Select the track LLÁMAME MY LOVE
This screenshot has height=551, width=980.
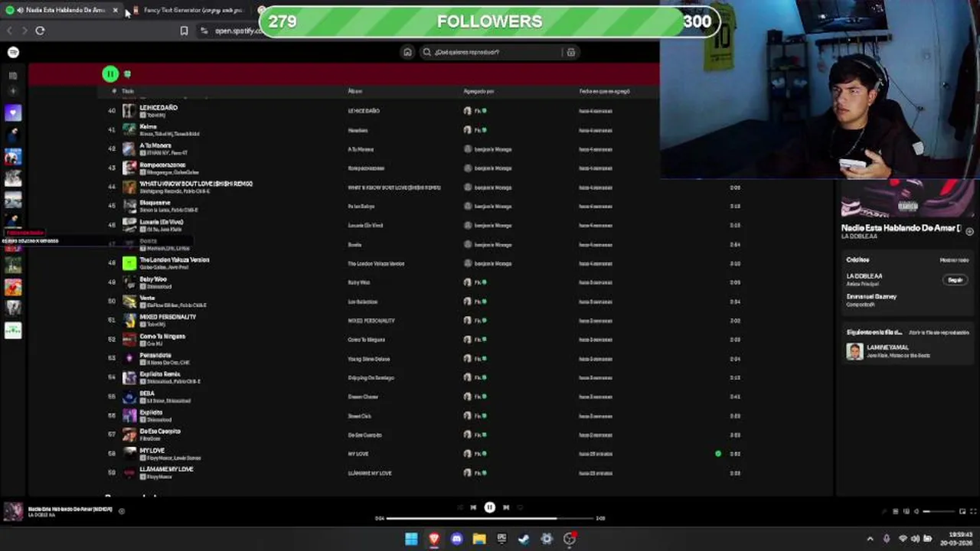click(x=166, y=469)
